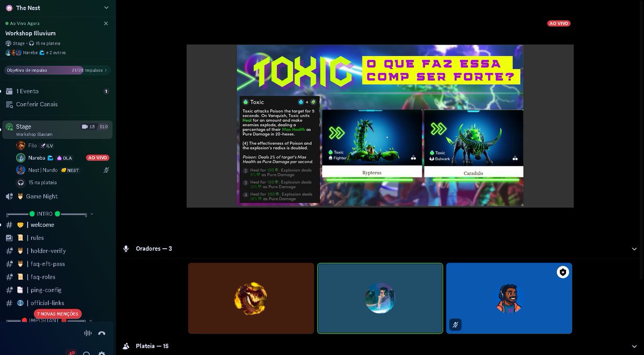Click the muted microphone icon beside Nest | Nando
644x355 pixels.
coord(106,170)
